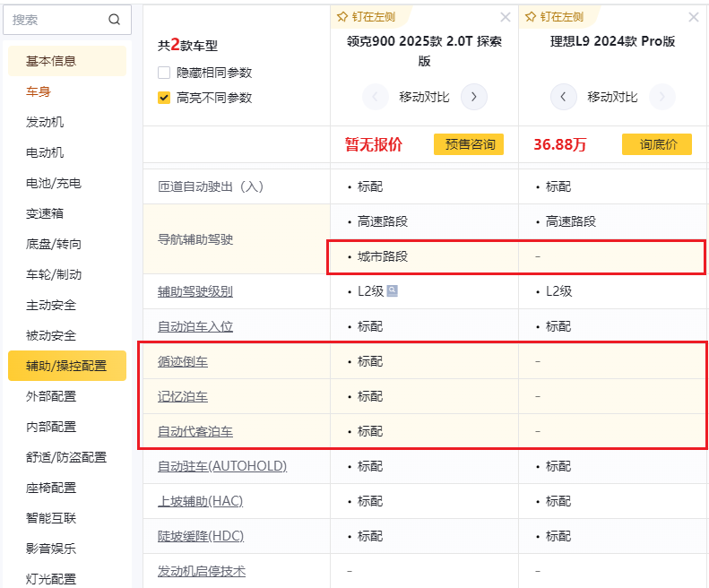Go to 基本信息 section
709x588 pixels.
tap(67, 61)
